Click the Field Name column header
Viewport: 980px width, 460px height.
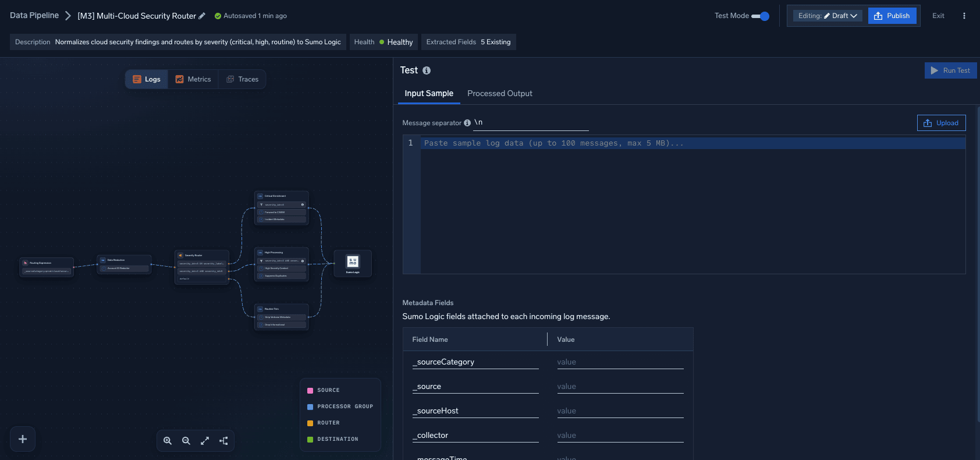[430, 339]
